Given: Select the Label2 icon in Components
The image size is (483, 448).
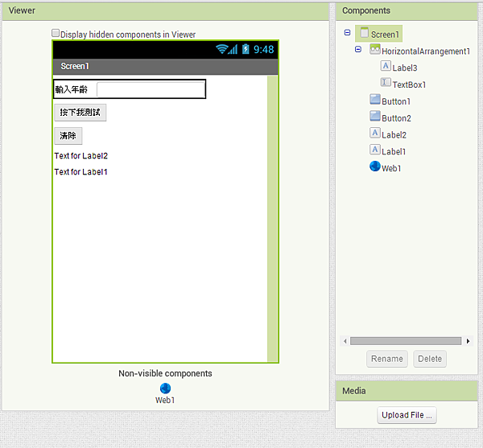Looking at the screenshot, I should 375,133.
